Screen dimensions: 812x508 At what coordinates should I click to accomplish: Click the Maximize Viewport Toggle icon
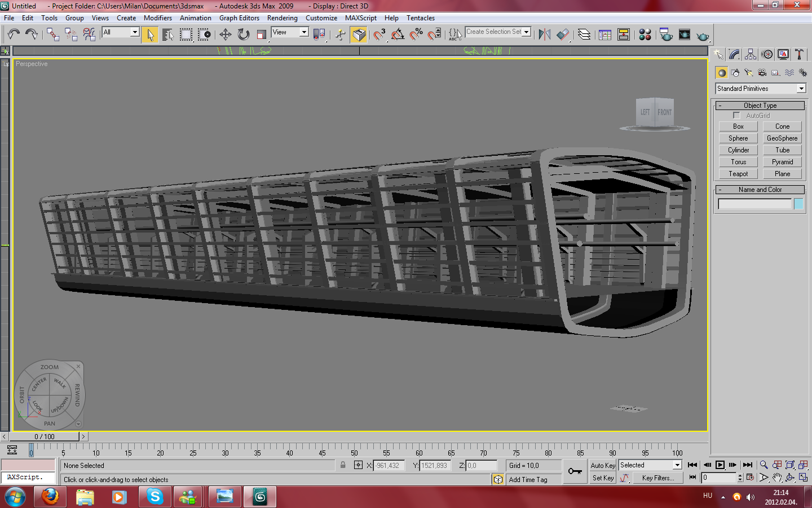pos(804,478)
